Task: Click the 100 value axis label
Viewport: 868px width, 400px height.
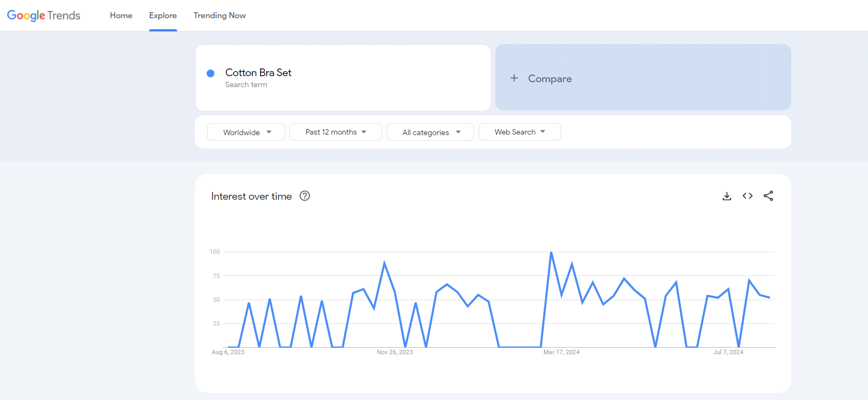Action: [x=215, y=252]
